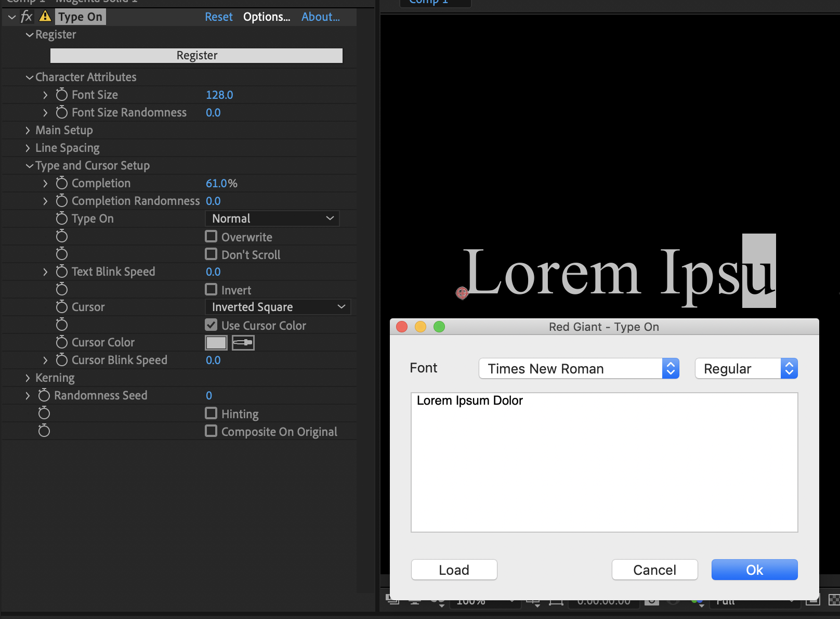Toggle the Text Blink Speed stopwatch
Viewport: 840px width, 619px height.
point(62,272)
